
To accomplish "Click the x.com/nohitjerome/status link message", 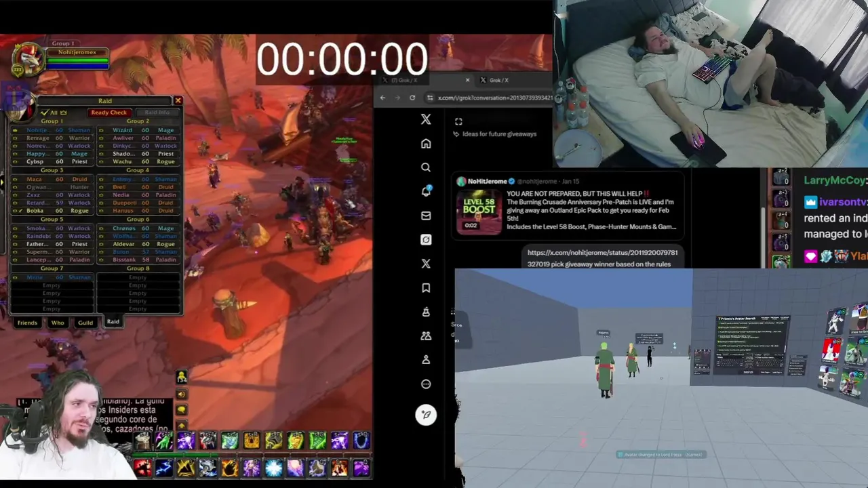I will tap(602, 258).
